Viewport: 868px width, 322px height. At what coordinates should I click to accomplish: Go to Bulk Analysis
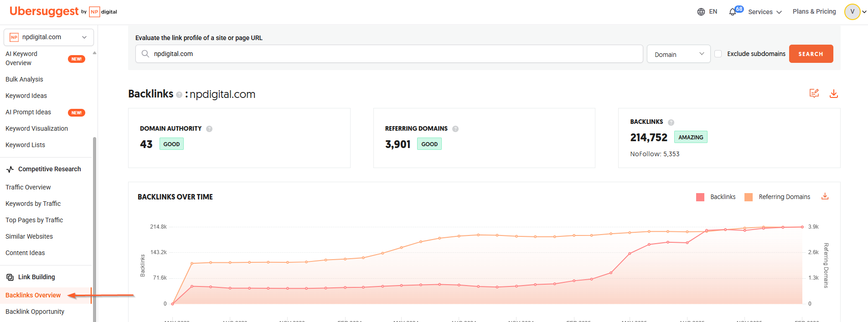tap(24, 79)
